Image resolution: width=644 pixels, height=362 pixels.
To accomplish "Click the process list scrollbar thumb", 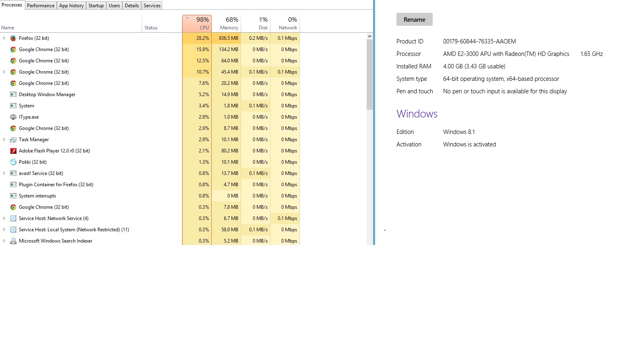I will click(369, 74).
